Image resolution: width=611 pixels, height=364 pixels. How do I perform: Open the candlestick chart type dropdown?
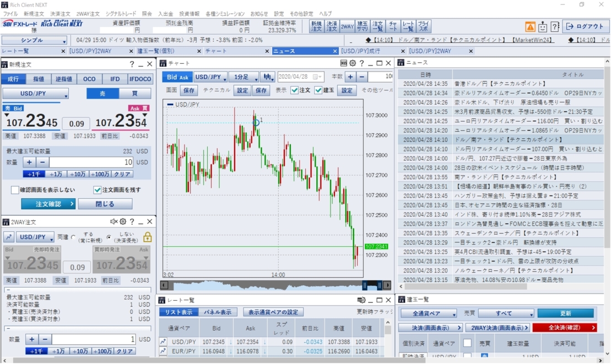pos(268,77)
